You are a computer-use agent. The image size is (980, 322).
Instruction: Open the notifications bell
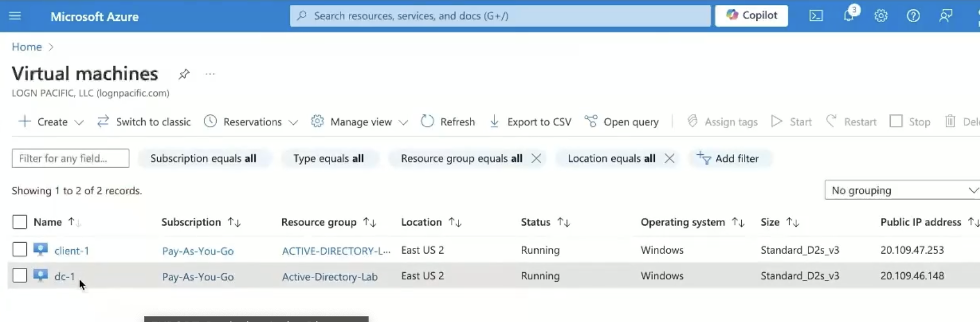pyautogui.click(x=848, y=16)
